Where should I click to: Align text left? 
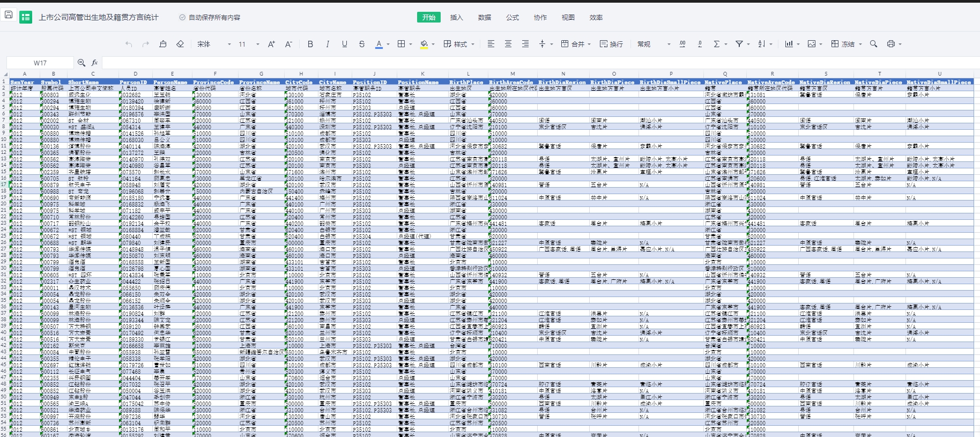pyautogui.click(x=491, y=44)
